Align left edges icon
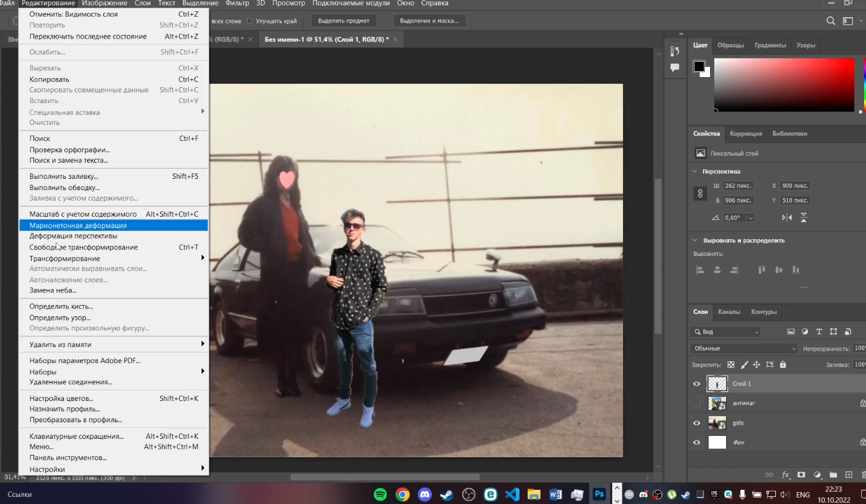Image resolution: width=866 pixels, height=504 pixels. pos(700,270)
